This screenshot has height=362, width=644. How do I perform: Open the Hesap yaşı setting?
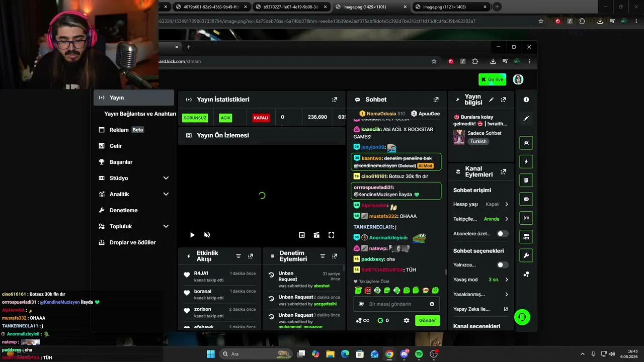(481, 204)
